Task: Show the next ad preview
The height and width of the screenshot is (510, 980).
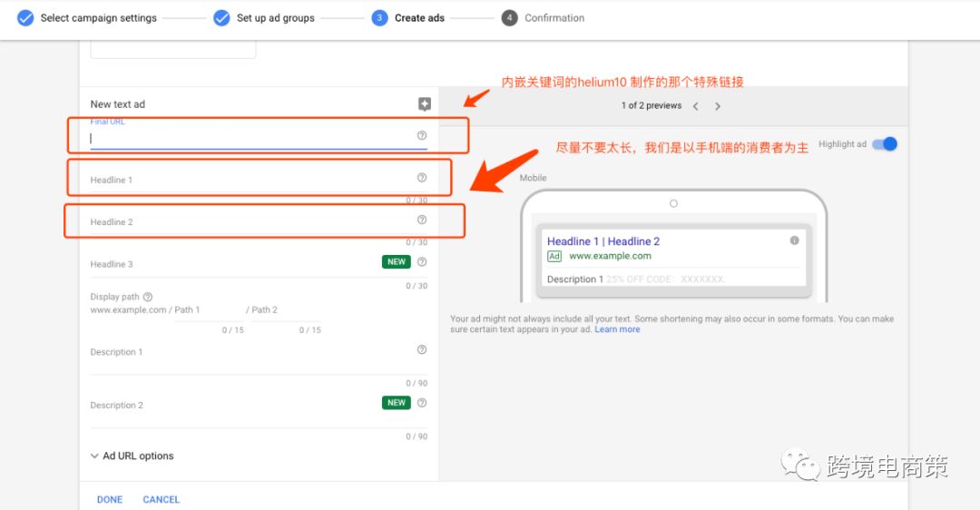Action: 718,106
